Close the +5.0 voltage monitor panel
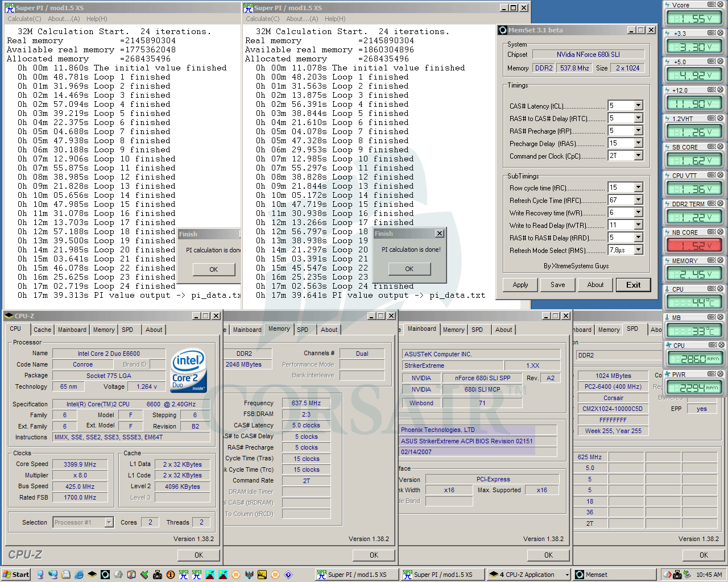 point(720,61)
